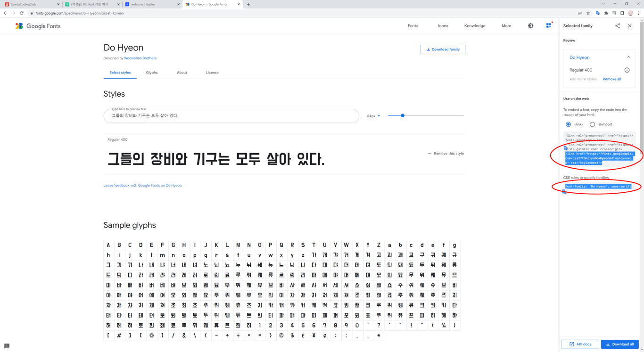Click Remove this style
The width and height of the screenshot is (644, 352).
pos(446,154)
